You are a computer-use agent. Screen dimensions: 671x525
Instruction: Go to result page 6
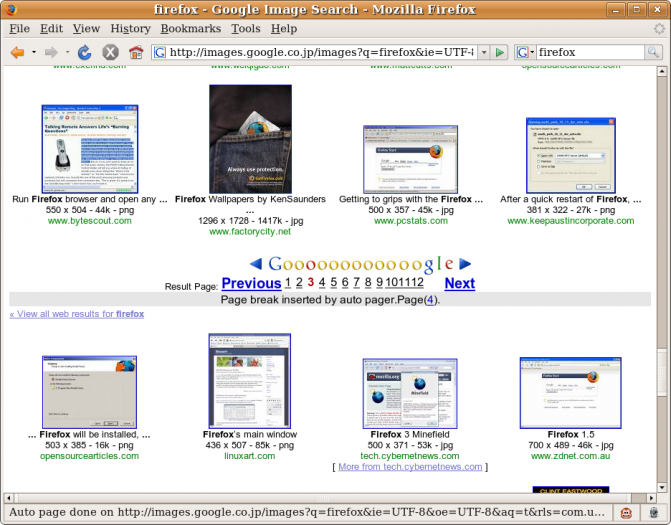tap(345, 282)
